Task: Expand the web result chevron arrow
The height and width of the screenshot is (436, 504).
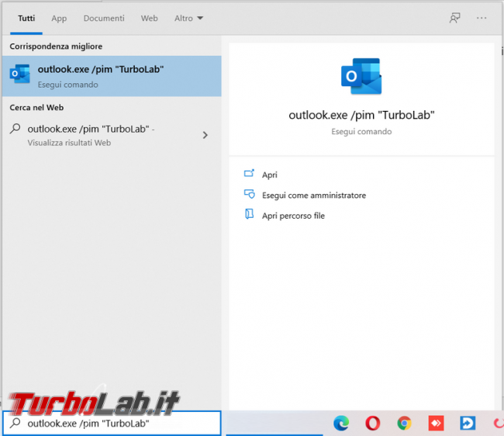Action: [x=205, y=135]
